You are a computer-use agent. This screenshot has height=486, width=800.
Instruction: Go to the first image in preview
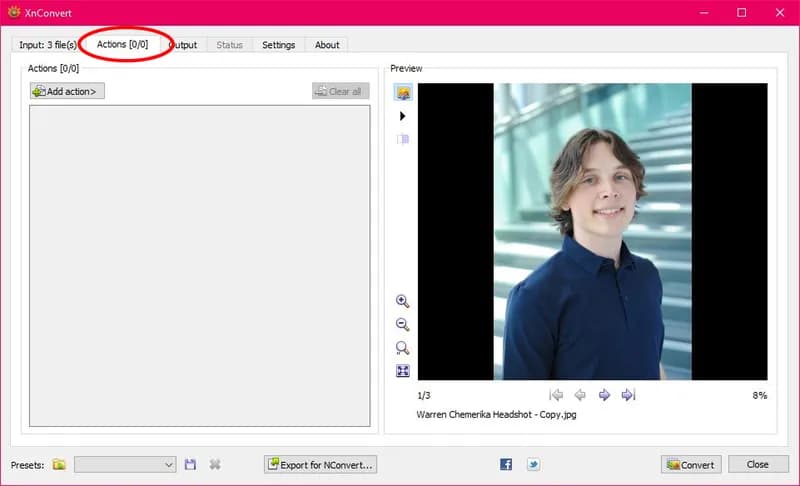coord(556,395)
